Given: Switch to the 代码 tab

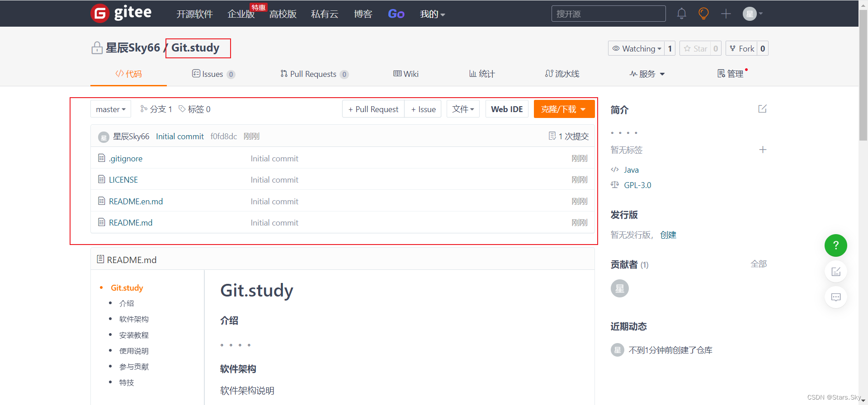Looking at the screenshot, I should click(128, 74).
